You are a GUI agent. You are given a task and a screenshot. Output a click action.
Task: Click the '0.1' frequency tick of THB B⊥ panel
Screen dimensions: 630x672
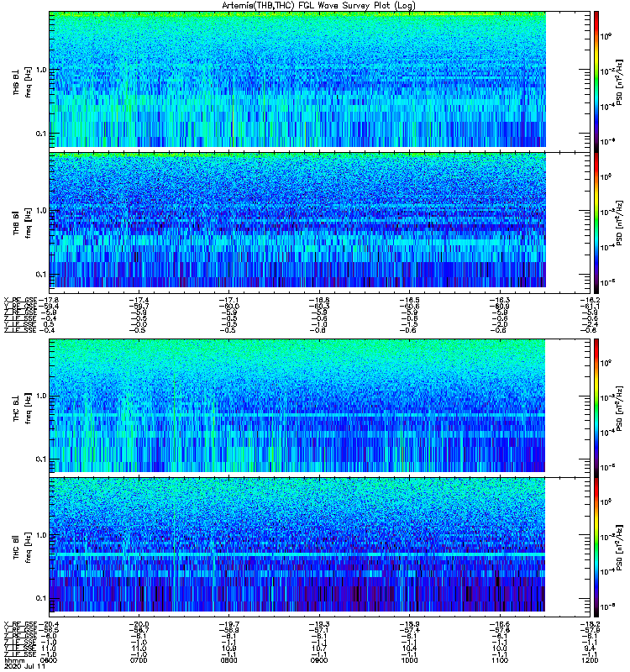tap(40, 134)
